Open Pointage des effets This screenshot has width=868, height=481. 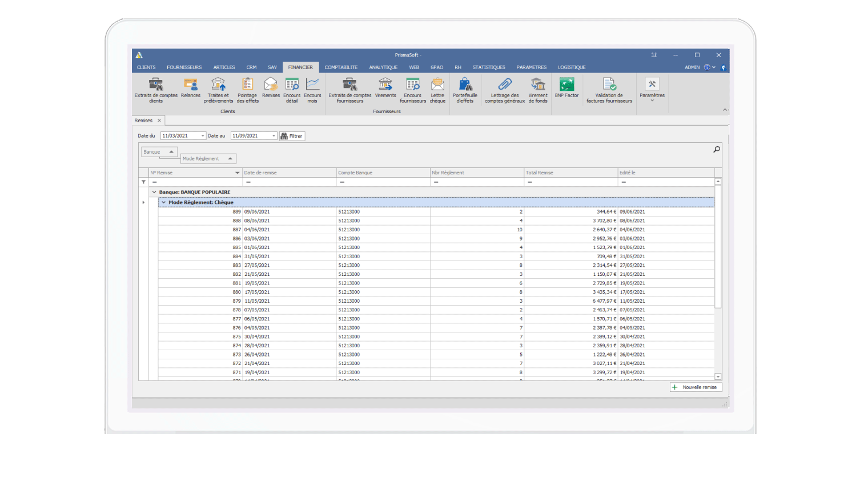coord(247,90)
